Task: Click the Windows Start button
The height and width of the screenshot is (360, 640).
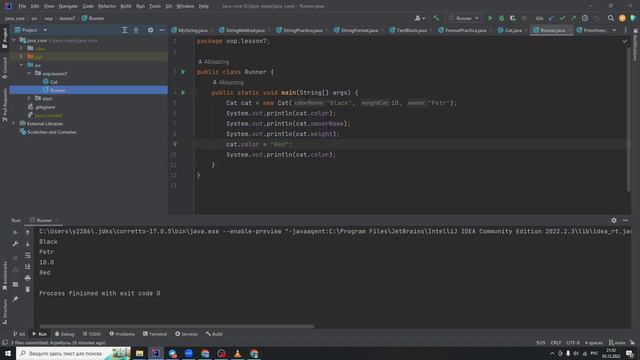Action: (8, 353)
